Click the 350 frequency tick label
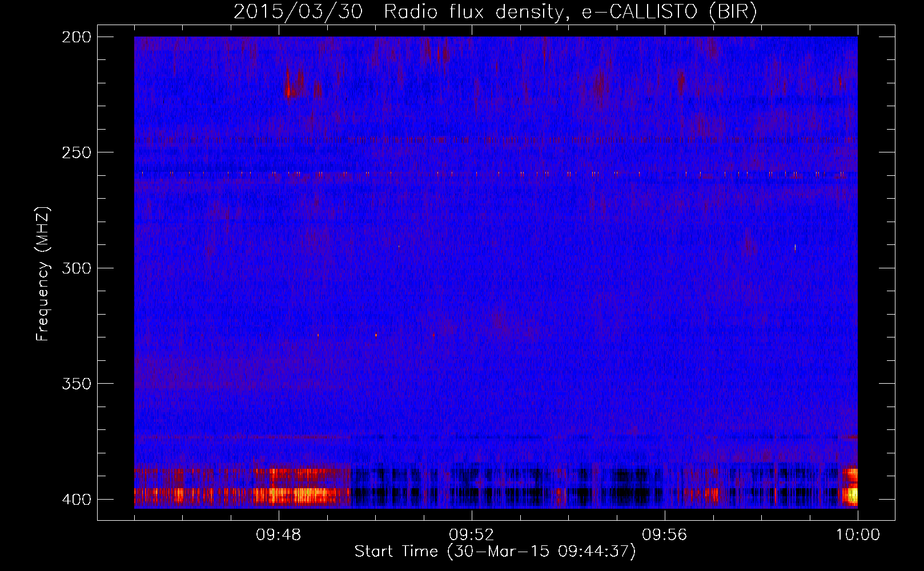The image size is (924, 571). coord(77,383)
